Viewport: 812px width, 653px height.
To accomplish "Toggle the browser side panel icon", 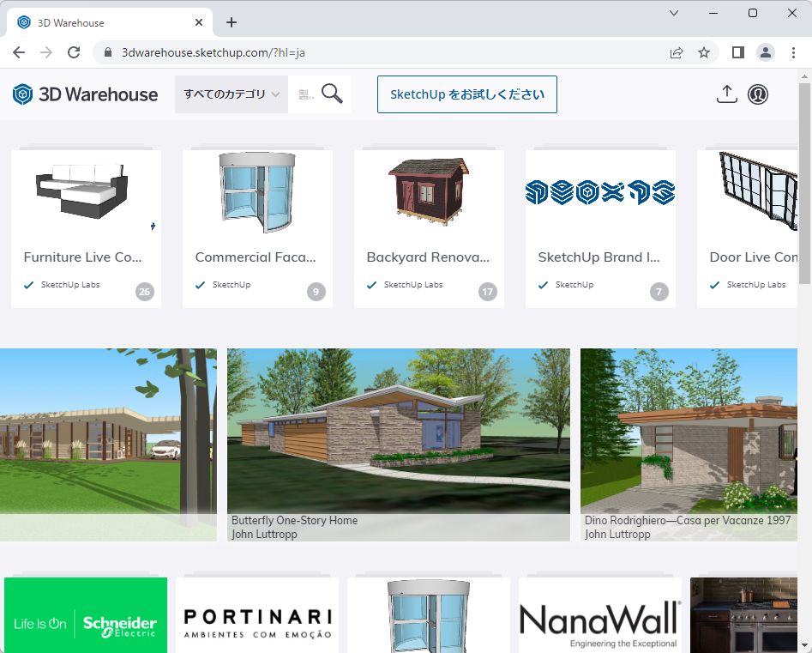I will (x=737, y=52).
